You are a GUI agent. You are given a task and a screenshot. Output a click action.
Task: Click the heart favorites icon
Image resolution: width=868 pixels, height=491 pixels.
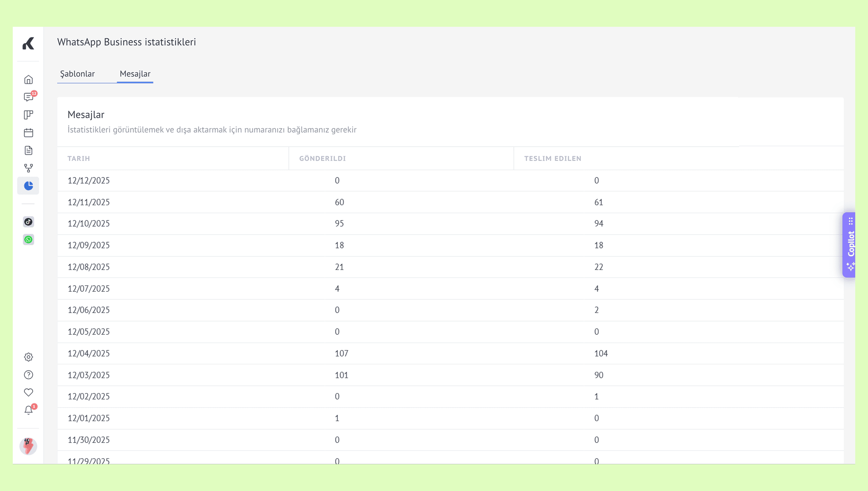pos(28,392)
